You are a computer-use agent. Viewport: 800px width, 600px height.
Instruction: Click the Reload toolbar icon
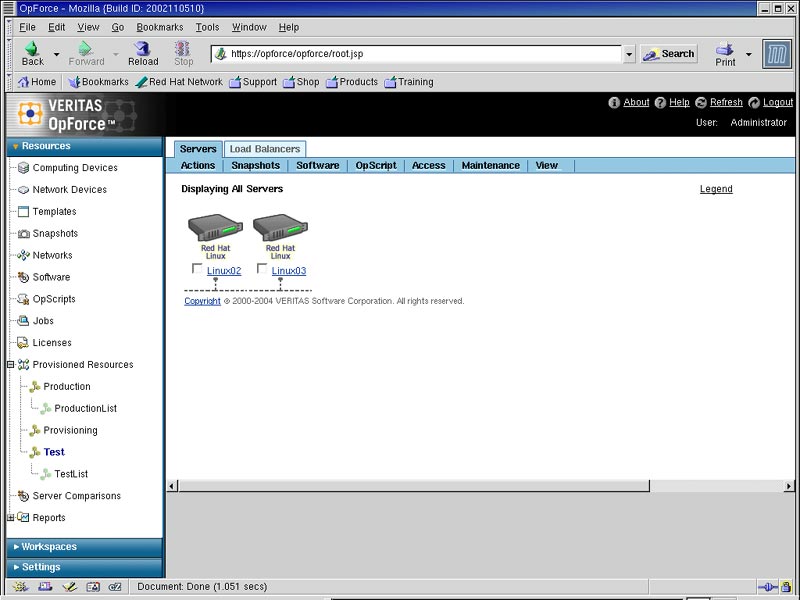click(x=142, y=48)
